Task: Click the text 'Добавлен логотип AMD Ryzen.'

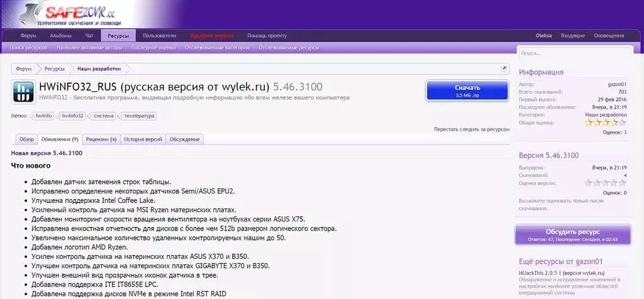Action: pos(80,247)
